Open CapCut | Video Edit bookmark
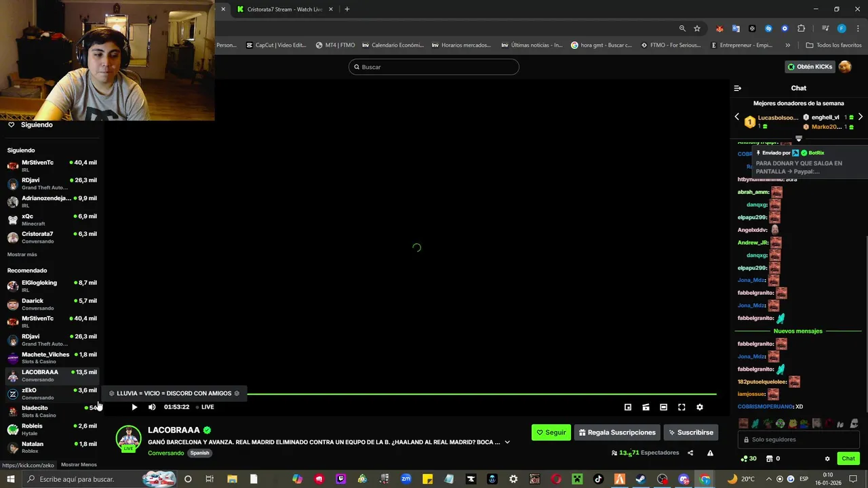 point(276,45)
